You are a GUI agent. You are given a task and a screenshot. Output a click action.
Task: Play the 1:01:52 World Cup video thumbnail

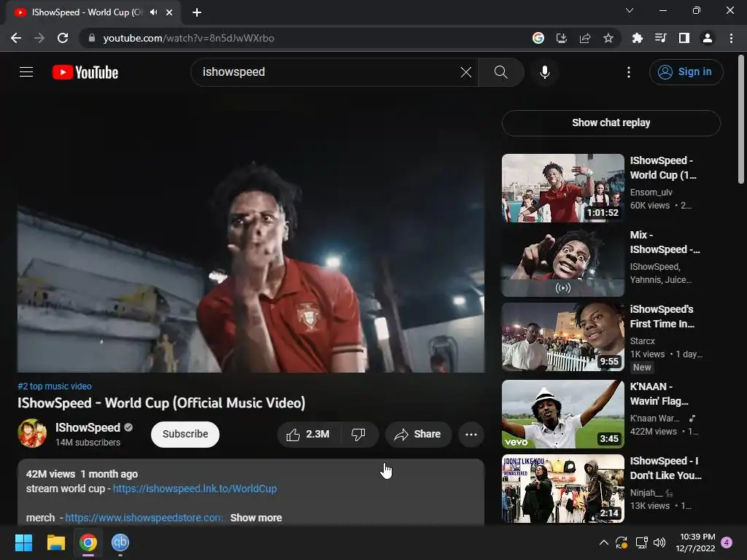pyautogui.click(x=562, y=187)
